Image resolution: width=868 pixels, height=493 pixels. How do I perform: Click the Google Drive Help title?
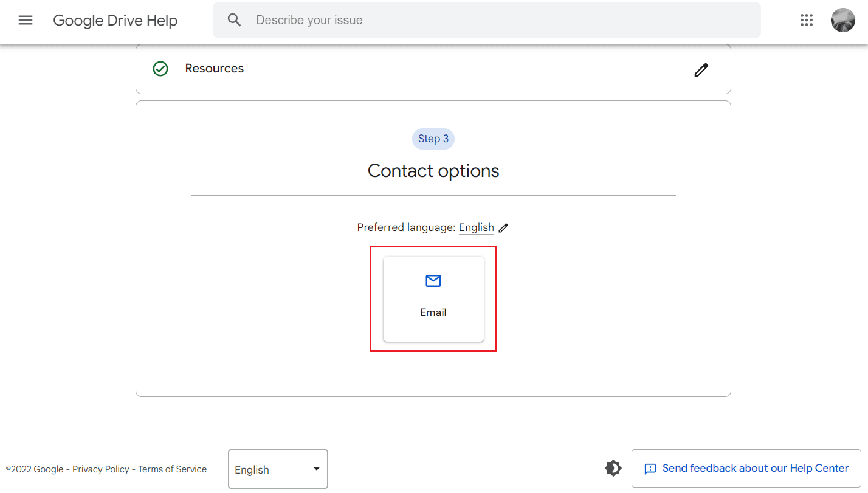115,20
